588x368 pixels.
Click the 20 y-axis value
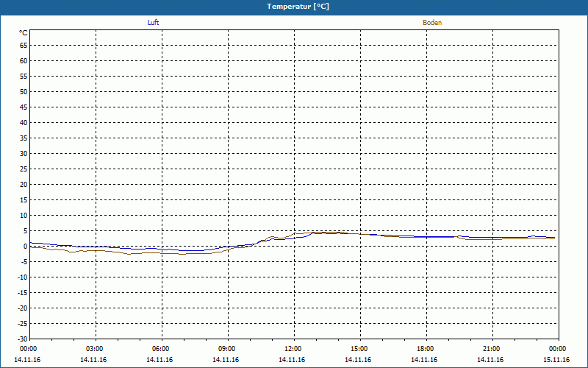[x=24, y=185]
